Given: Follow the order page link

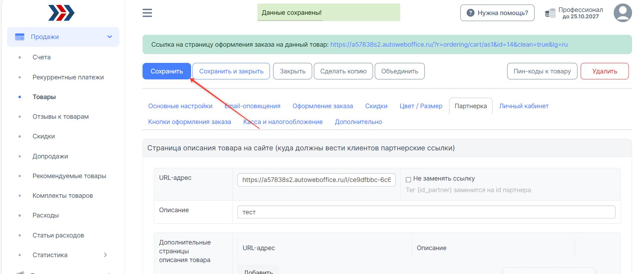Looking at the screenshot, I should [x=449, y=45].
